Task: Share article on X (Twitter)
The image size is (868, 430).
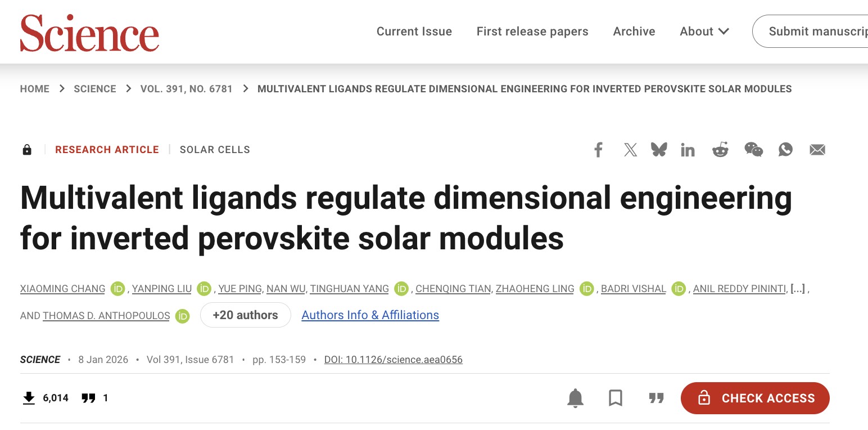Action: [x=630, y=150]
